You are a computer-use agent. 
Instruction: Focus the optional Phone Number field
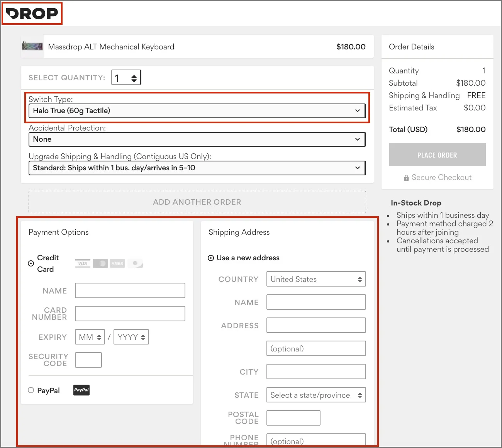[x=316, y=440]
